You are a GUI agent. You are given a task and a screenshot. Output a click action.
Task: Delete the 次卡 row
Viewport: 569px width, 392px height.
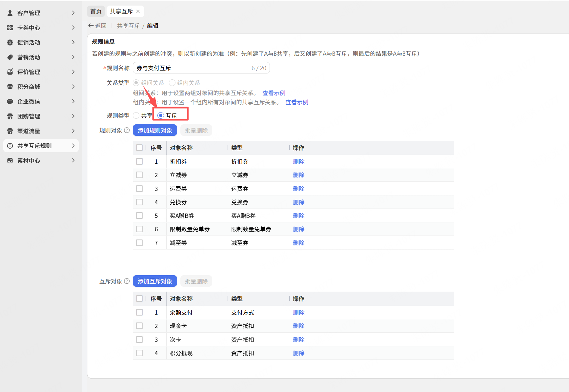click(x=299, y=340)
